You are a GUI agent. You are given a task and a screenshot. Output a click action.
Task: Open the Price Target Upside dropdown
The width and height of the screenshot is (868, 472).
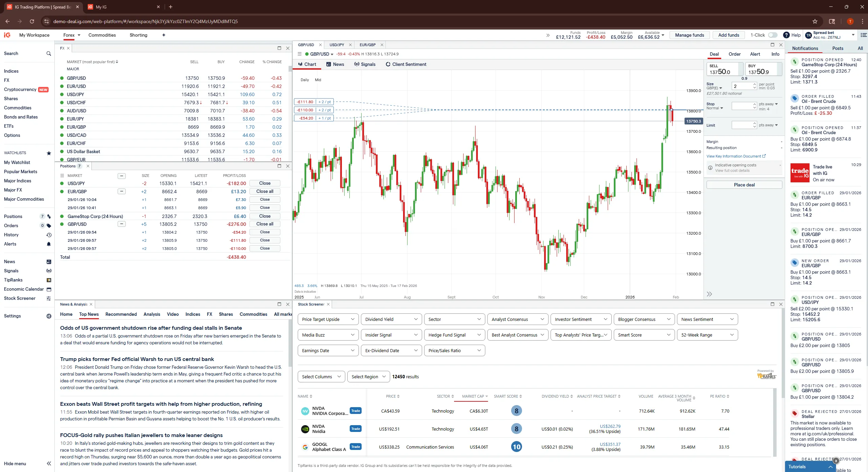[328, 319]
